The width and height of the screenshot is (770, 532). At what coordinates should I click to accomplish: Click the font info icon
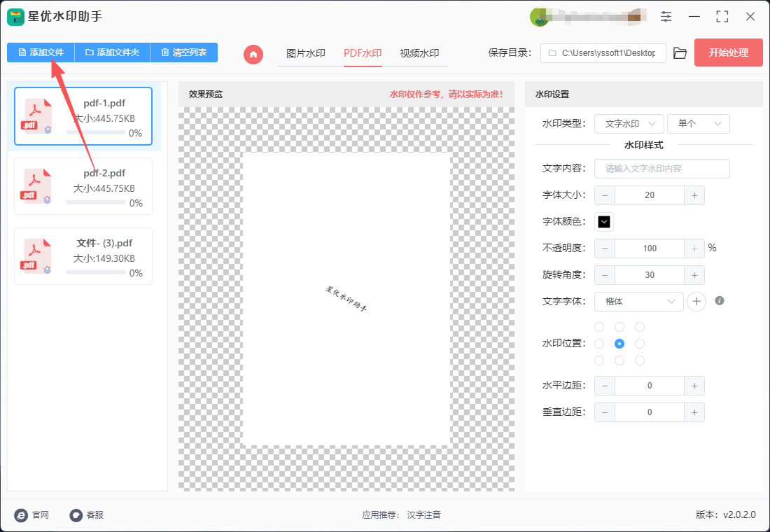point(720,300)
